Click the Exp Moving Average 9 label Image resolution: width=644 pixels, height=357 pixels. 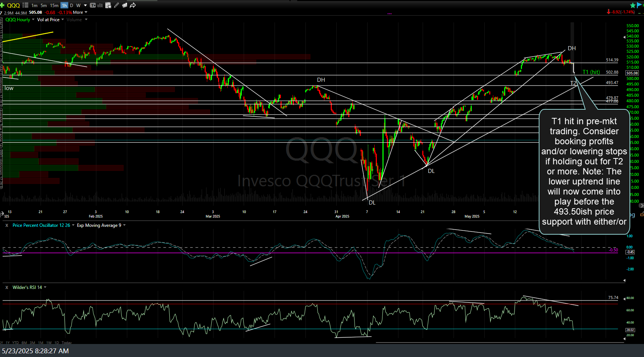pyautogui.click(x=99, y=225)
